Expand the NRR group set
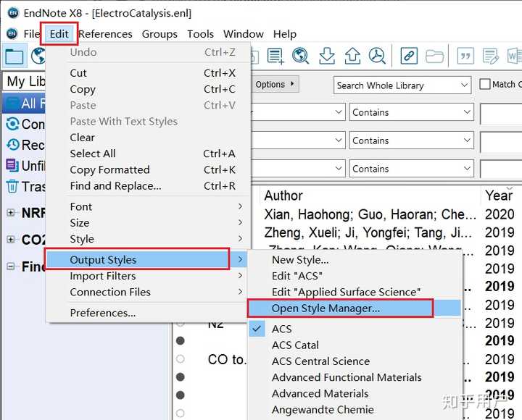This screenshot has height=420, width=522. (x=11, y=212)
